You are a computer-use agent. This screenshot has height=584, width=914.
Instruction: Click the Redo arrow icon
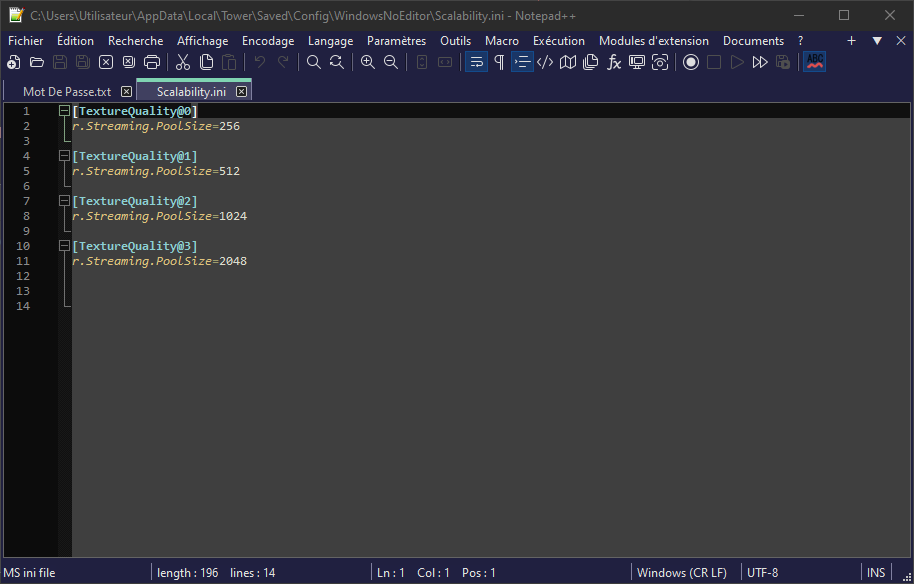click(283, 62)
